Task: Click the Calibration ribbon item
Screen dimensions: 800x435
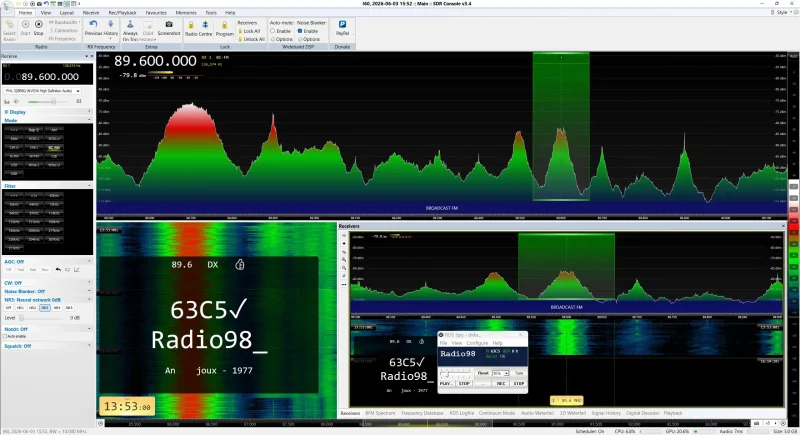Action: [64, 31]
